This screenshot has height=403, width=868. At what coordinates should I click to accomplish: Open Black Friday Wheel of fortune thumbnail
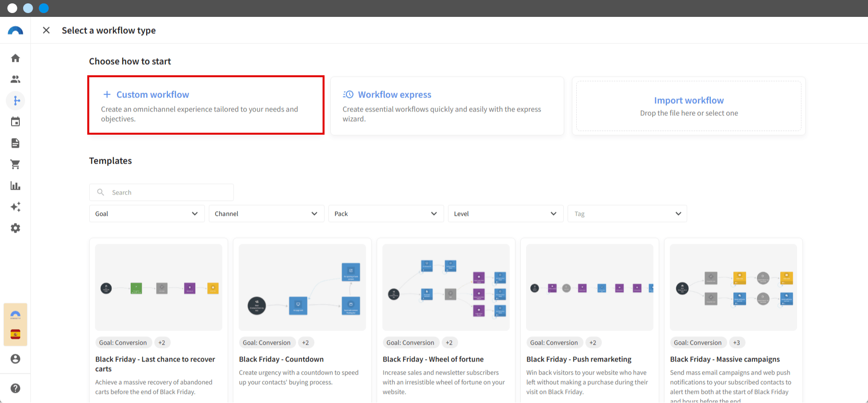click(446, 287)
